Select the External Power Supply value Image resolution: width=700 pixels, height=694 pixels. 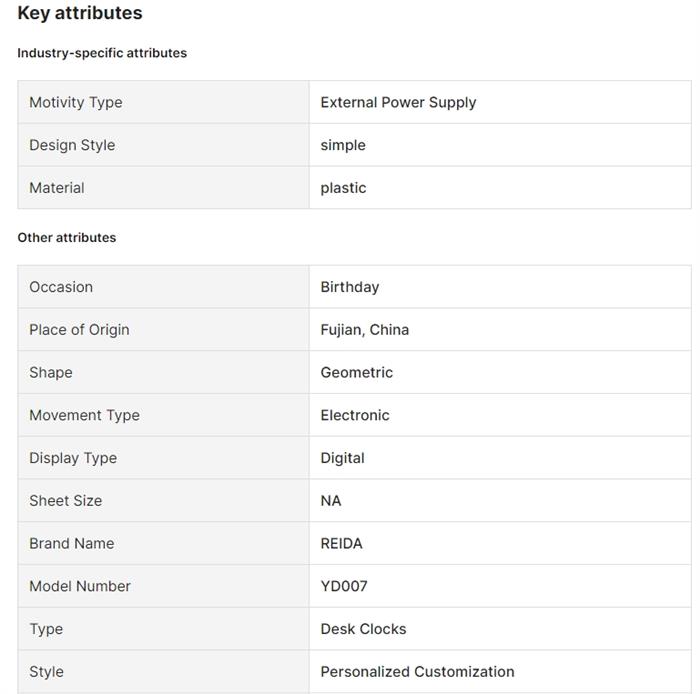click(x=398, y=102)
